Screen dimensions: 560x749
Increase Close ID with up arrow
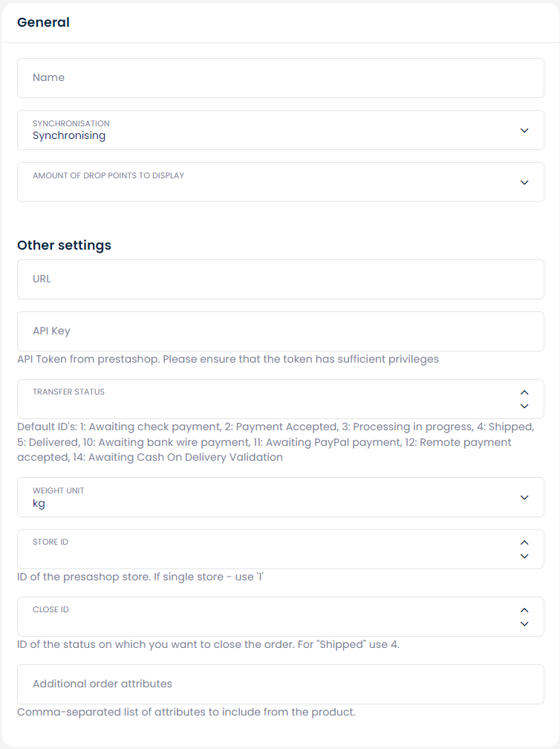(524, 610)
